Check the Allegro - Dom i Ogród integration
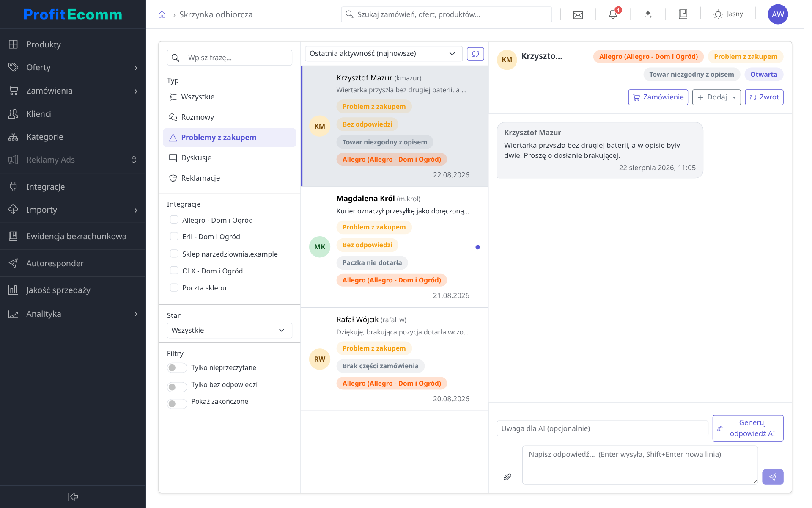The height and width of the screenshot is (508, 812). 174,219
